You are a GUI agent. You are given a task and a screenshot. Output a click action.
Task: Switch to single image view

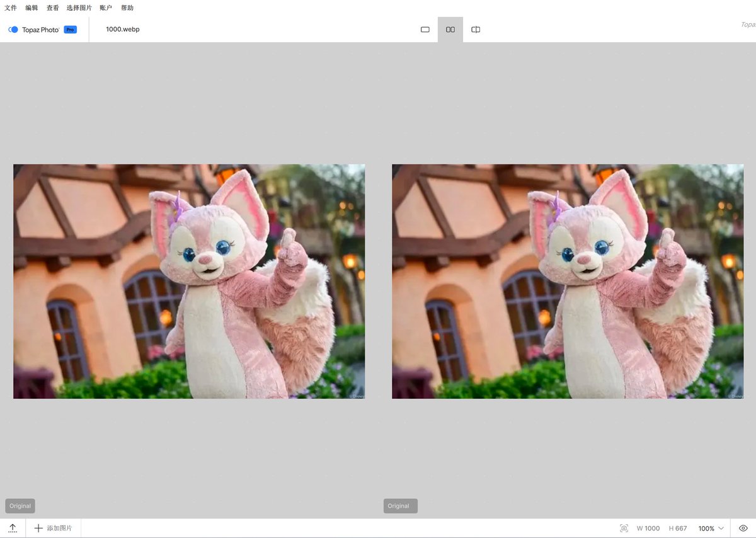pos(425,30)
